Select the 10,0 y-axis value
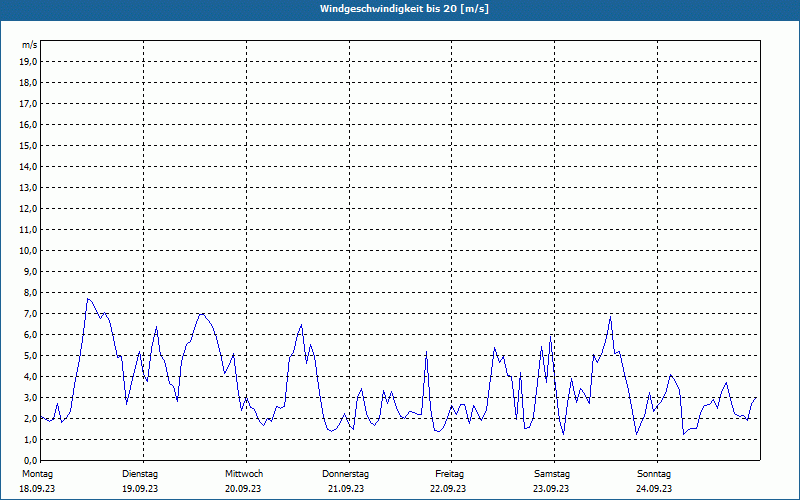The image size is (800, 500). pyautogui.click(x=29, y=251)
